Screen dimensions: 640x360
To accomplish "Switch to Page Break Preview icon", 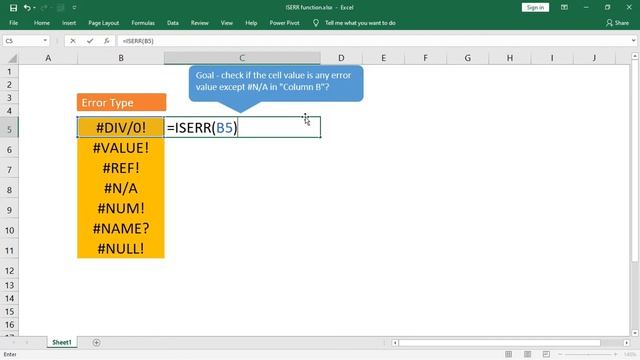I will click(546, 354).
